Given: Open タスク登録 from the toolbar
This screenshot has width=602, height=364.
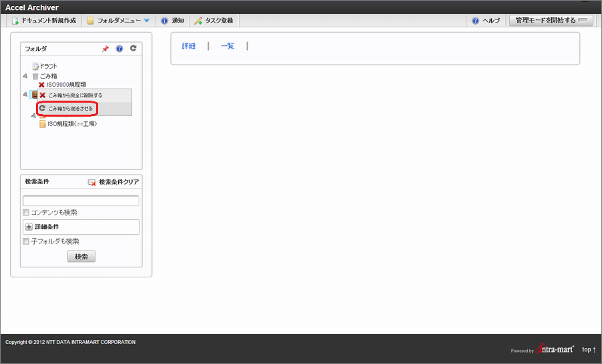Looking at the screenshot, I should coord(214,21).
